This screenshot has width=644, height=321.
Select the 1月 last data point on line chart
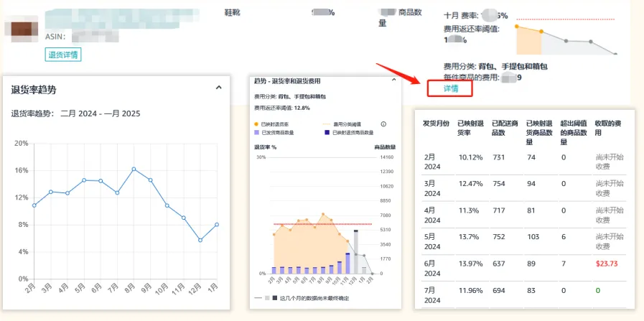pyautogui.click(x=216, y=224)
